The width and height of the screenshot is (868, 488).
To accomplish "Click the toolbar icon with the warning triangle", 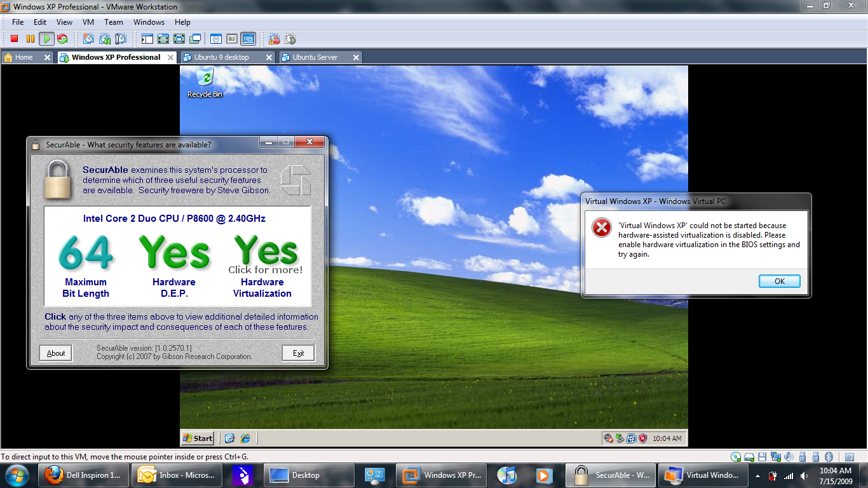I will 275,39.
